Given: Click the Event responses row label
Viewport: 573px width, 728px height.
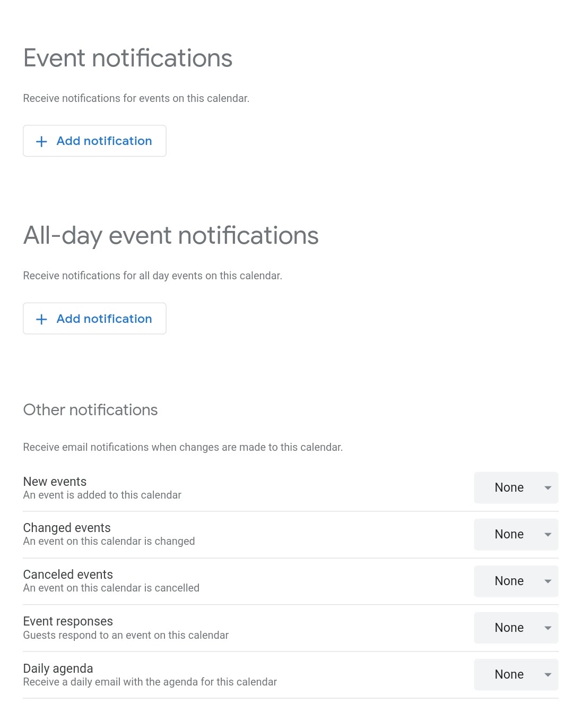Looking at the screenshot, I should click(x=68, y=621).
